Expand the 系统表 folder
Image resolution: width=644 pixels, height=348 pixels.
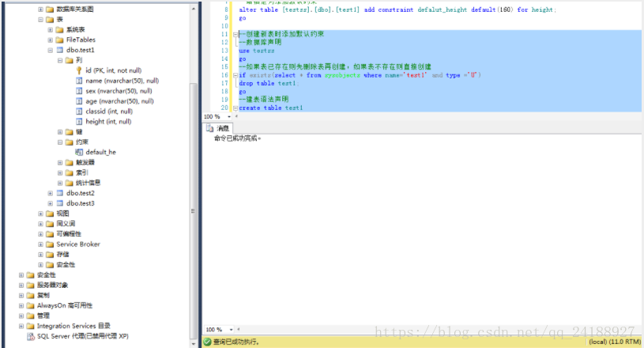[50, 29]
